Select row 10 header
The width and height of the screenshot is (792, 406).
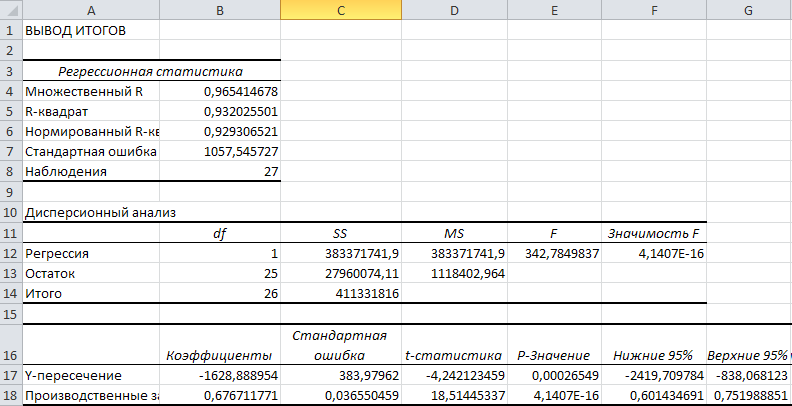click(11, 212)
